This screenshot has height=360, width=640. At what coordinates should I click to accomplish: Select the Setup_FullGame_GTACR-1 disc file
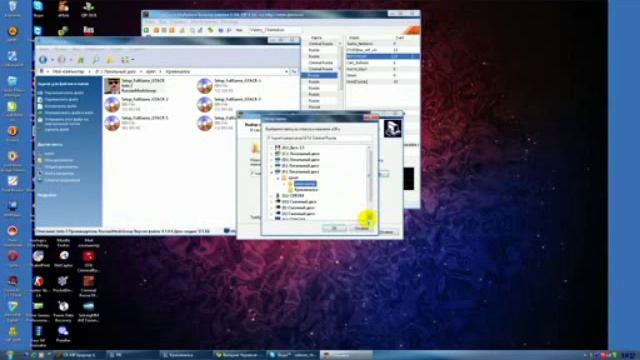(229, 85)
